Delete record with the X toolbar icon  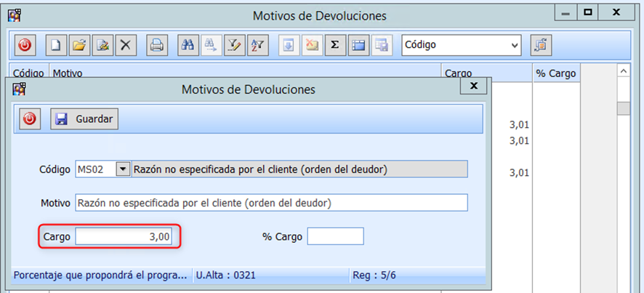pos(125,45)
